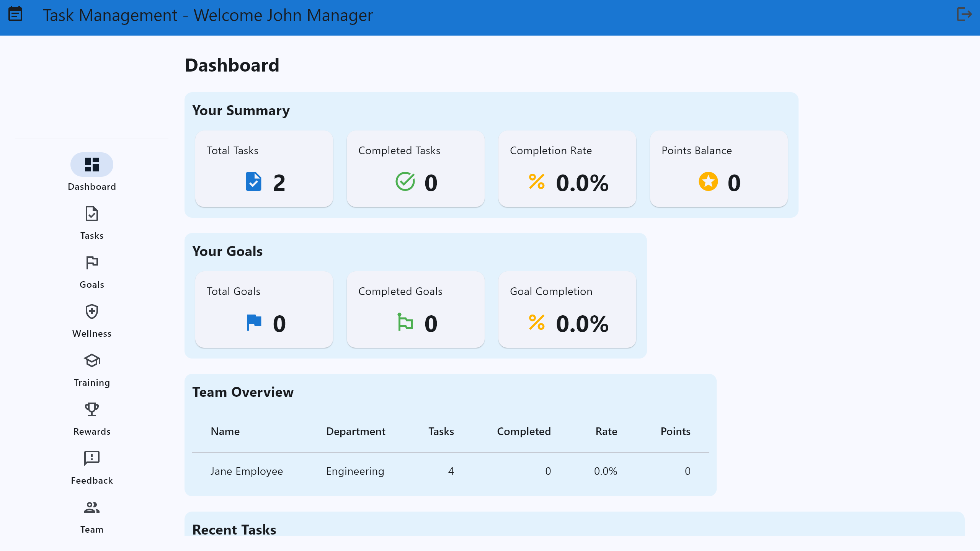980x551 pixels.
Task: Open the Team people icon
Action: [92, 508]
